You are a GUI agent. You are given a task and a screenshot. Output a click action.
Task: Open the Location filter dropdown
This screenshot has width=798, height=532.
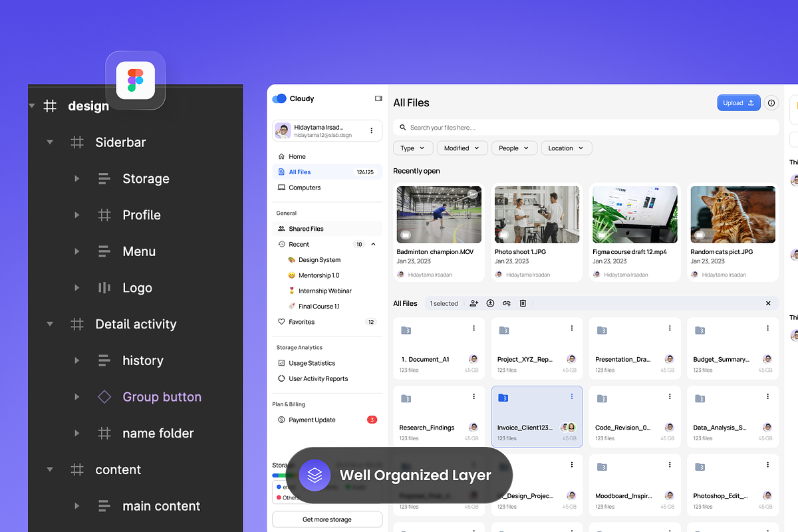566,148
